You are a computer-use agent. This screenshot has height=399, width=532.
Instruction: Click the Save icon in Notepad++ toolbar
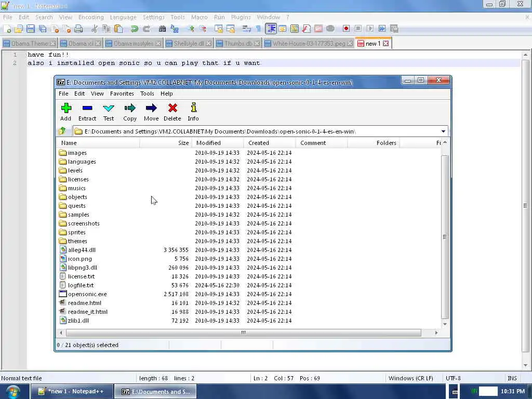(31, 29)
